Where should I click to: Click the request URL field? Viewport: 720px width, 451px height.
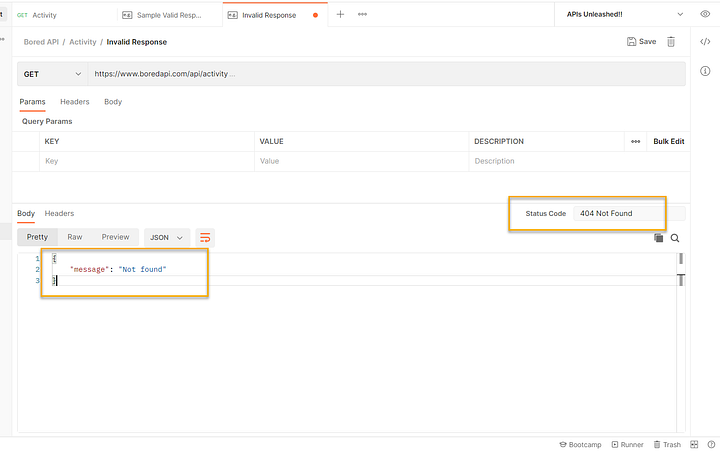tap(387, 74)
